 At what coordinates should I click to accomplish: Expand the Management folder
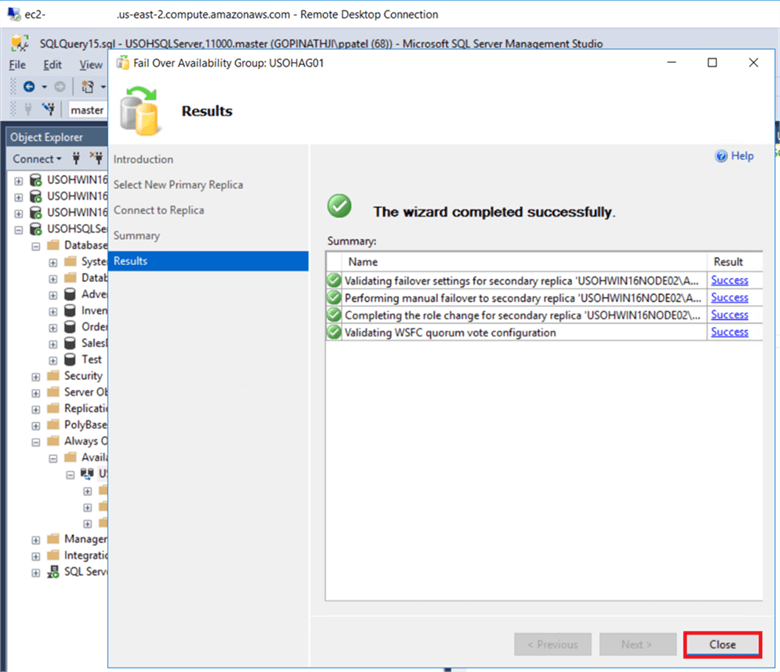[x=36, y=540]
